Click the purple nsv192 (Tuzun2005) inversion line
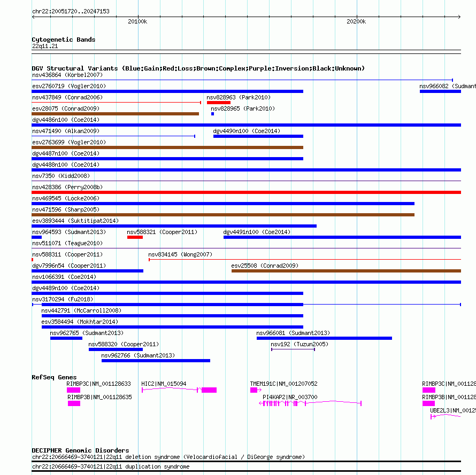 point(293,349)
